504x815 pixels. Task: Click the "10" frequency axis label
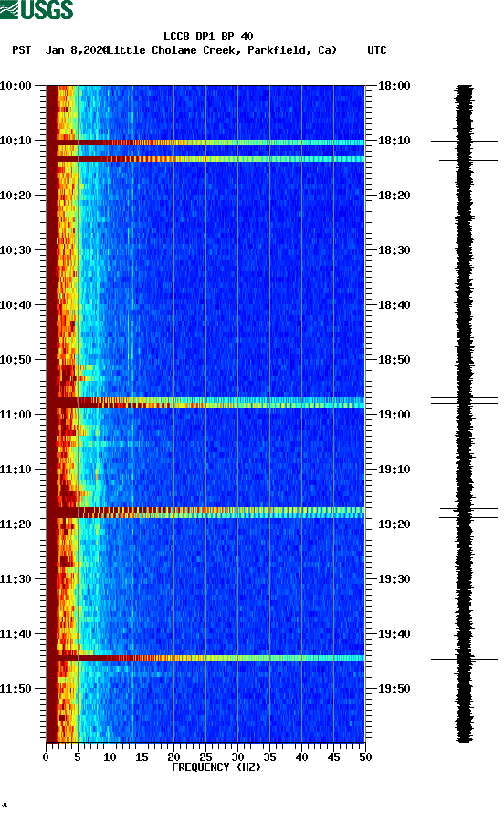coord(110,757)
